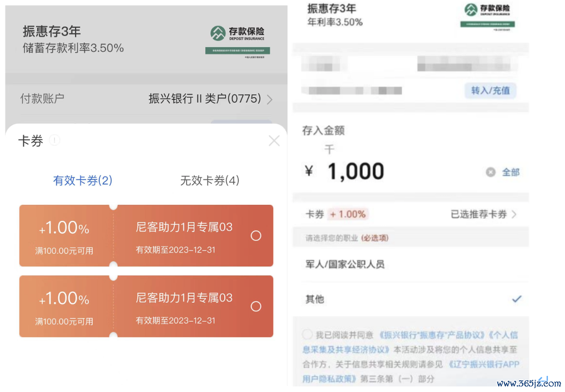Tap the left deposit insurance logo

(x=238, y=42)
